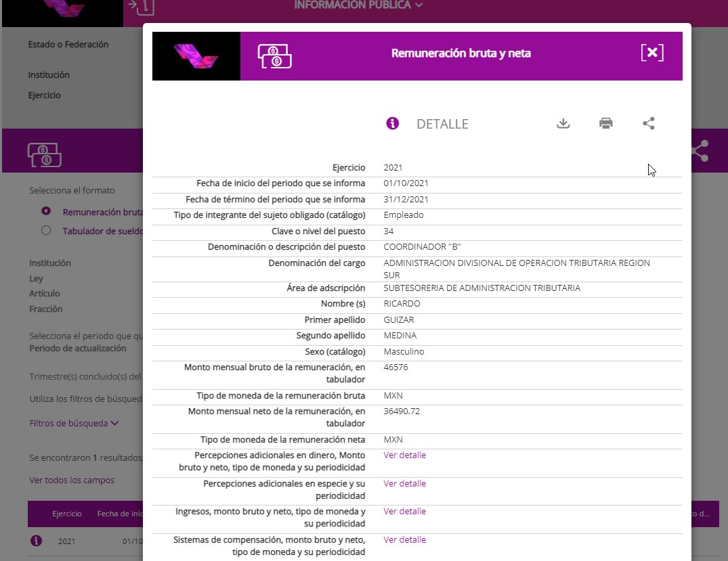Click ADMINISTRACION DIVISIONAL DE OPERACION TRIBUTARIA cargo value
Screen dimensions: 728x561
517,269
